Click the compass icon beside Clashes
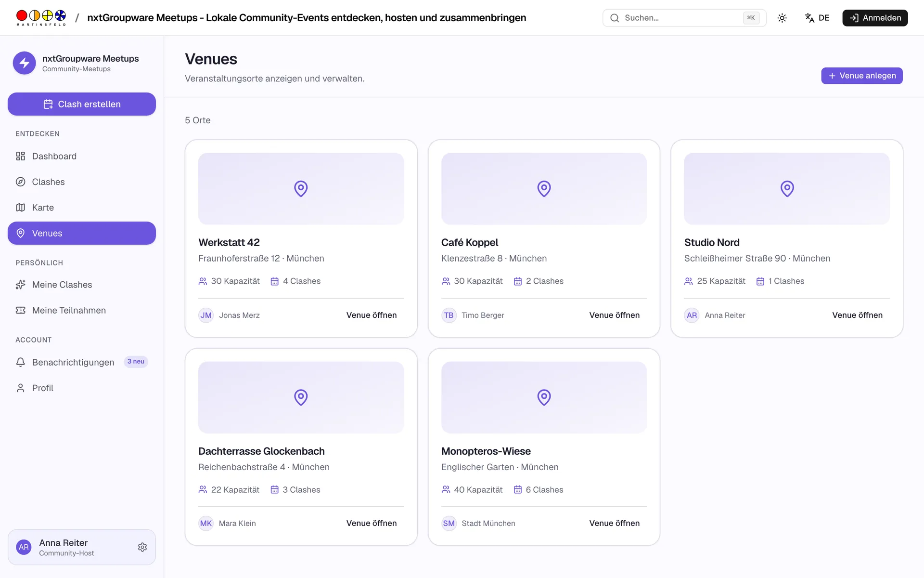 point(20,182)
